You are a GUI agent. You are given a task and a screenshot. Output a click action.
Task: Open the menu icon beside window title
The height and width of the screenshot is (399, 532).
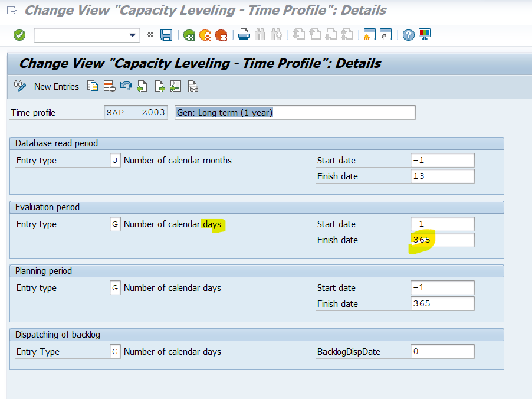(x=12, y=11)
